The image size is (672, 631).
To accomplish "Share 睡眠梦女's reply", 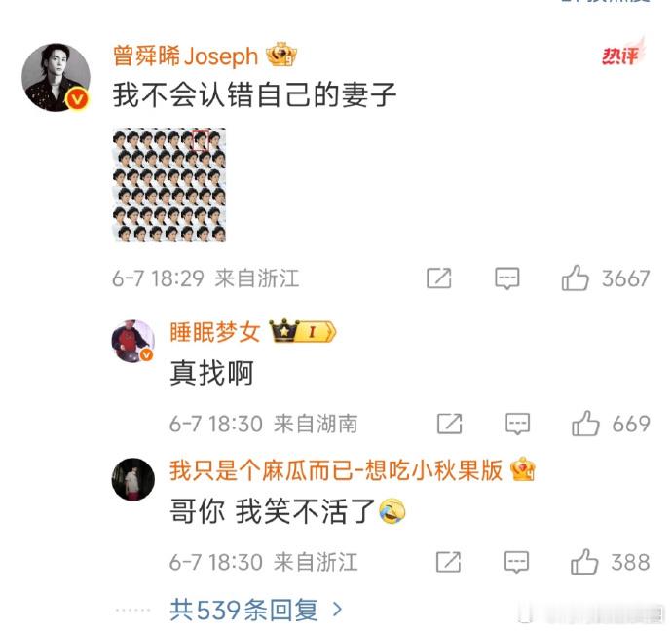I will point(449,424).
